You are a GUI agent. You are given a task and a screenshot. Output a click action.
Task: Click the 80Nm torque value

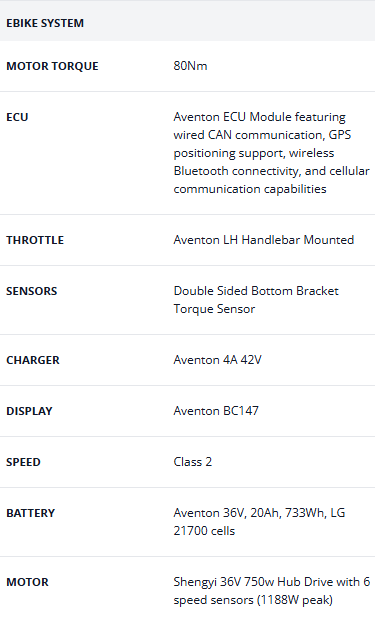tap(190, 66)
